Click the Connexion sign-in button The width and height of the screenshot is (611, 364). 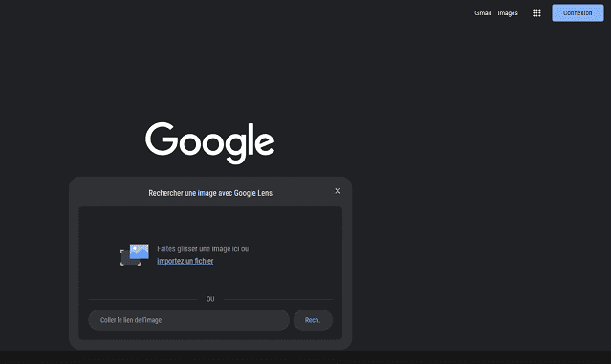pyautogui.click(x=578, y=12)
